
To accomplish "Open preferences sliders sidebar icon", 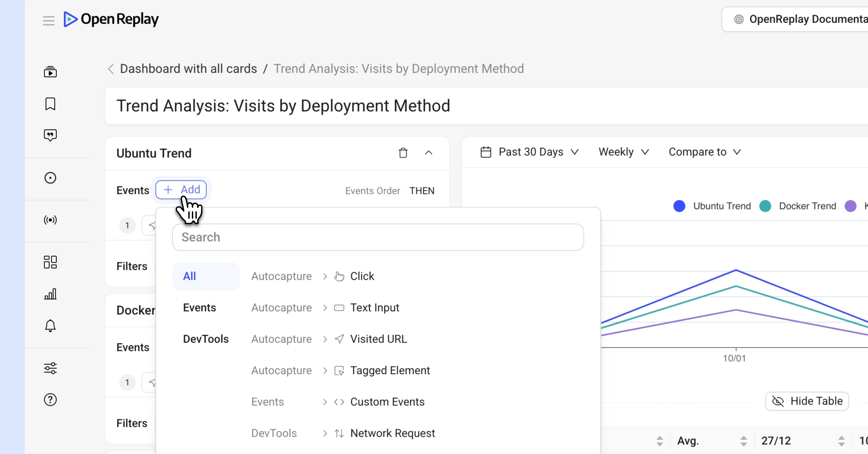I will point(50,368).
